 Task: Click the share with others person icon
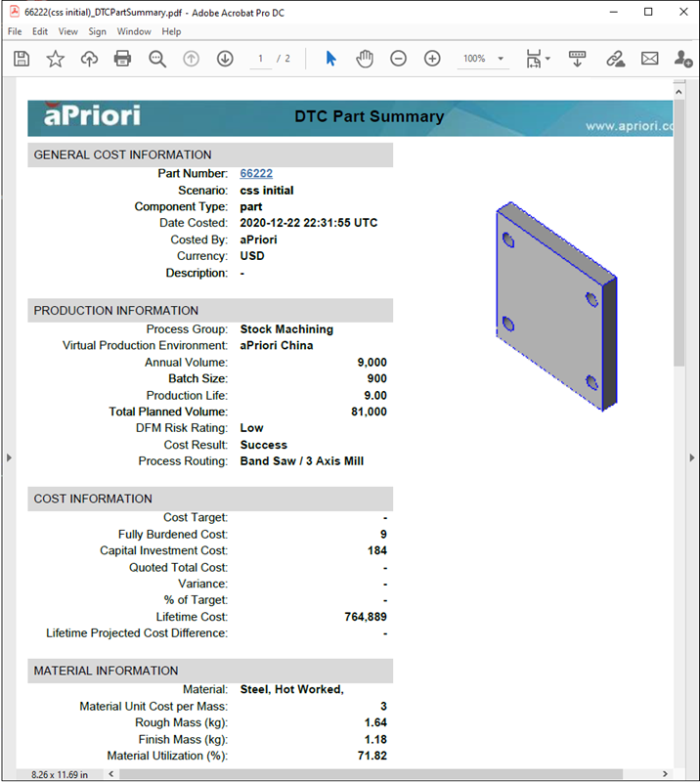[683, 59]
